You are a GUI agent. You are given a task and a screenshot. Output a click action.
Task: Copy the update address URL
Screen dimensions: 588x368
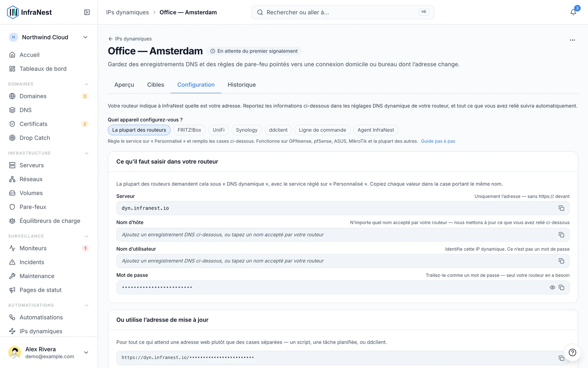coord(561,358)
